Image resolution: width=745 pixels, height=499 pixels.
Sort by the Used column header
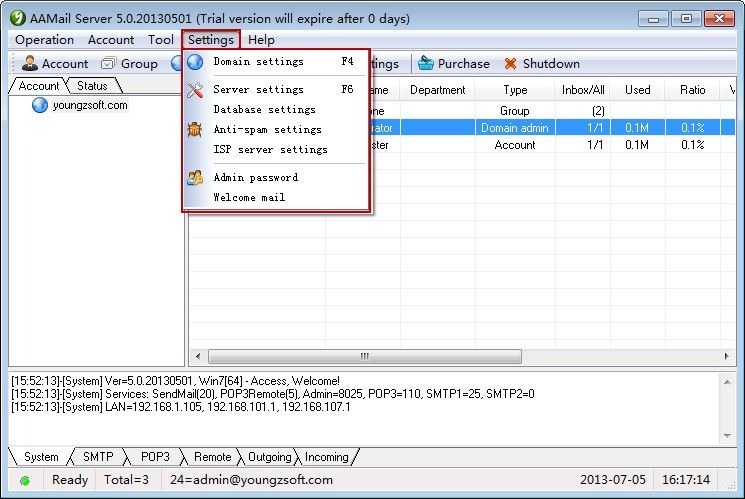point(638,90)
